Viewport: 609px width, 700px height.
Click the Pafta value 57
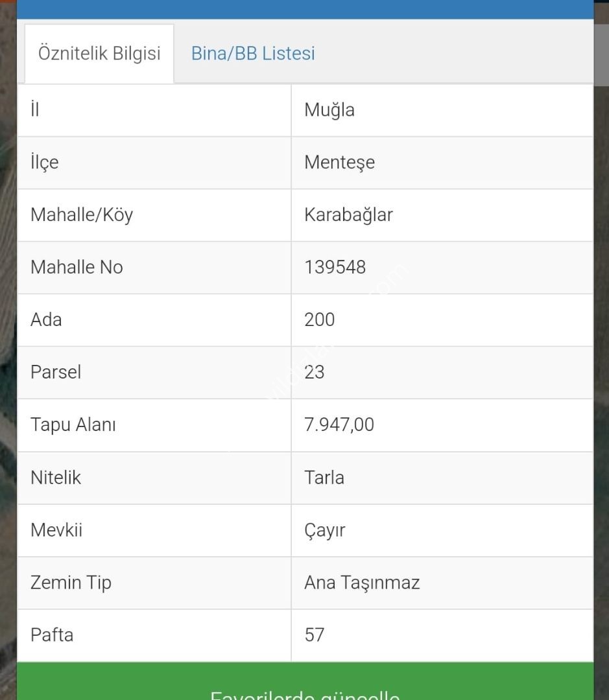click(315, 635)
